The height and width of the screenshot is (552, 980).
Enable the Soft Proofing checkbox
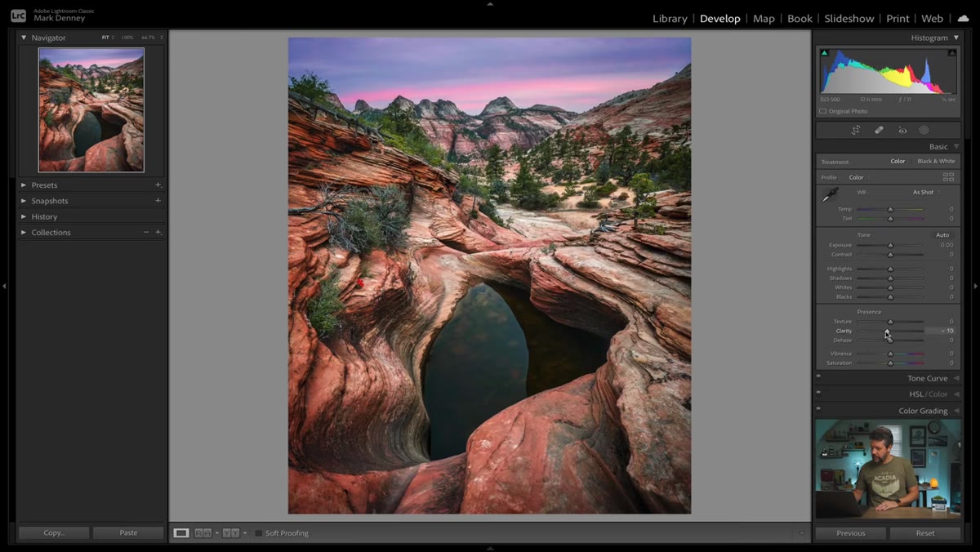pos(258,533)
